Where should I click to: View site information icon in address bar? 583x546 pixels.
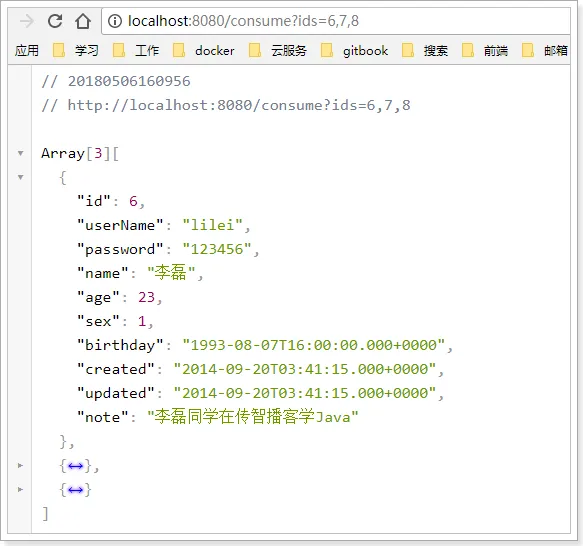click(115, 21)
